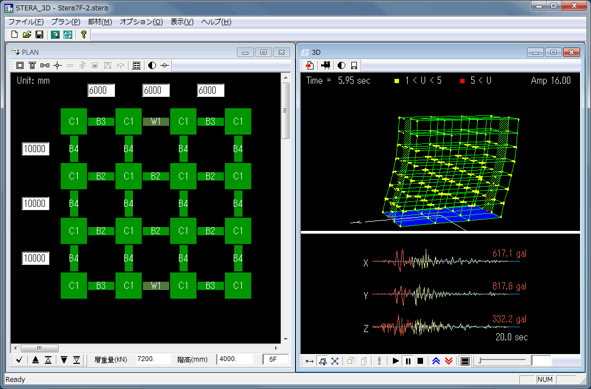This screenshot has width=591, height=389.
Task: Click the 階高(mm) field showing 4000
Action: 236,359
